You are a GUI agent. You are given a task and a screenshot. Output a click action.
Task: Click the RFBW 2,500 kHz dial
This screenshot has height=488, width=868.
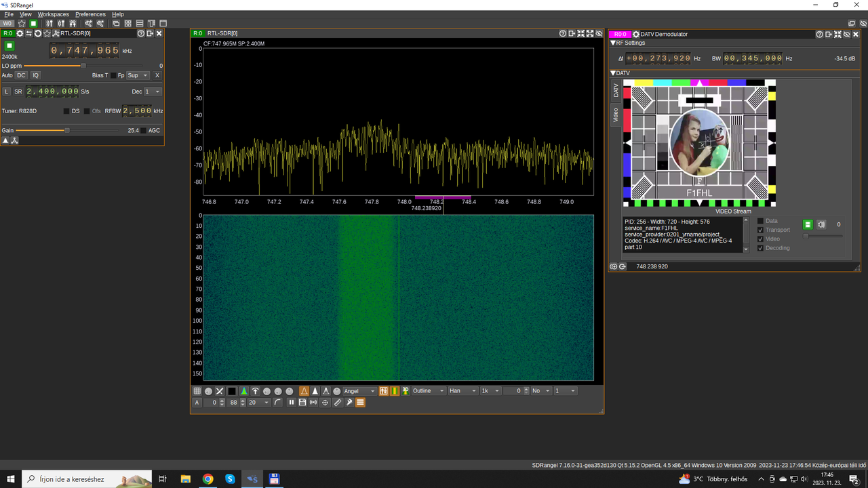point(137,110)
